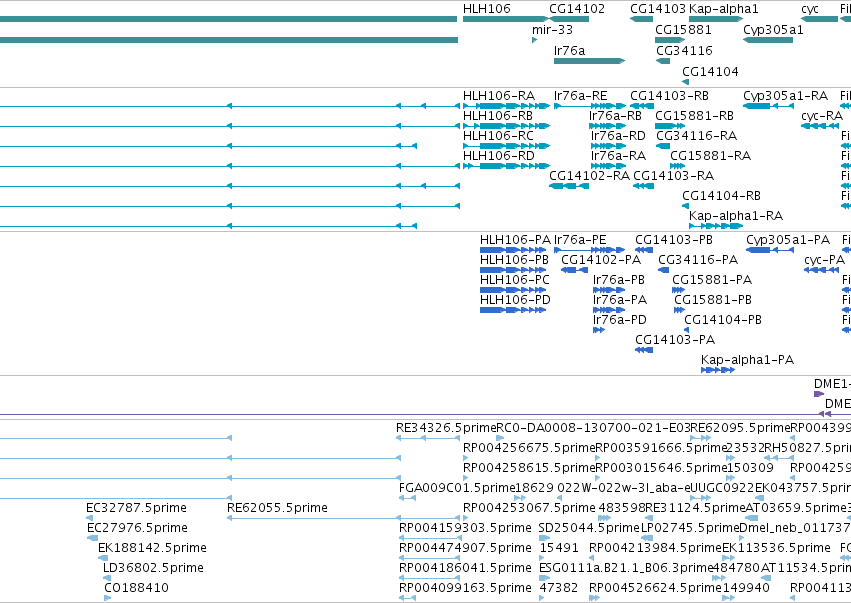The height and width of the screenshot is (603, 851).
Task: Select the CG15881-RA transcript
Action: [677, 166]
